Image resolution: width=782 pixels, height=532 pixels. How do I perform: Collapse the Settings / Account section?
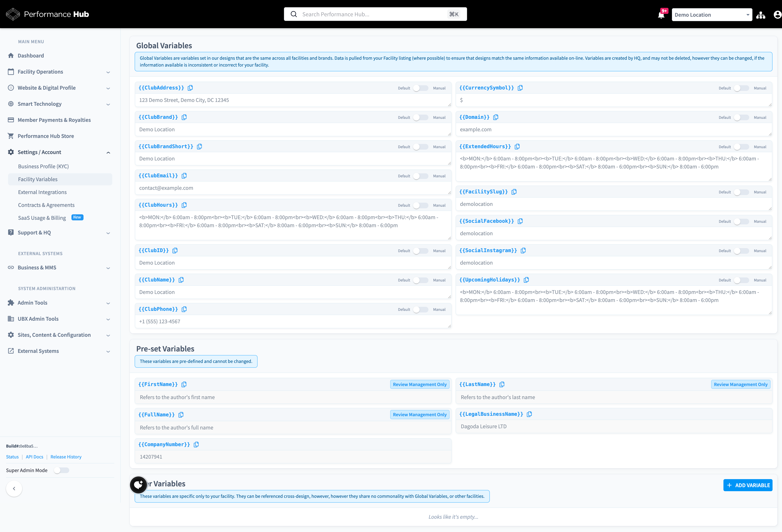[108, 152]
